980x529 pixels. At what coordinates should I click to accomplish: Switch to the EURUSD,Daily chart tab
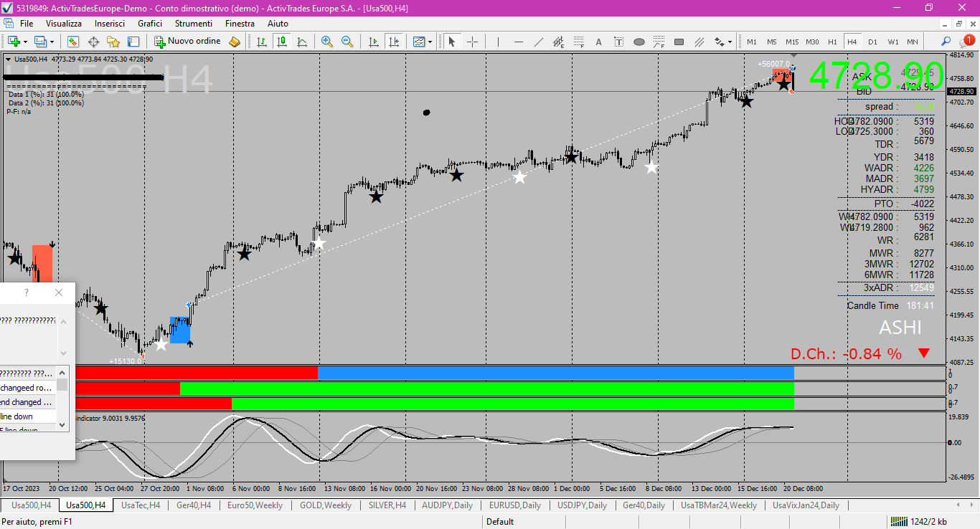click(514, 505)
